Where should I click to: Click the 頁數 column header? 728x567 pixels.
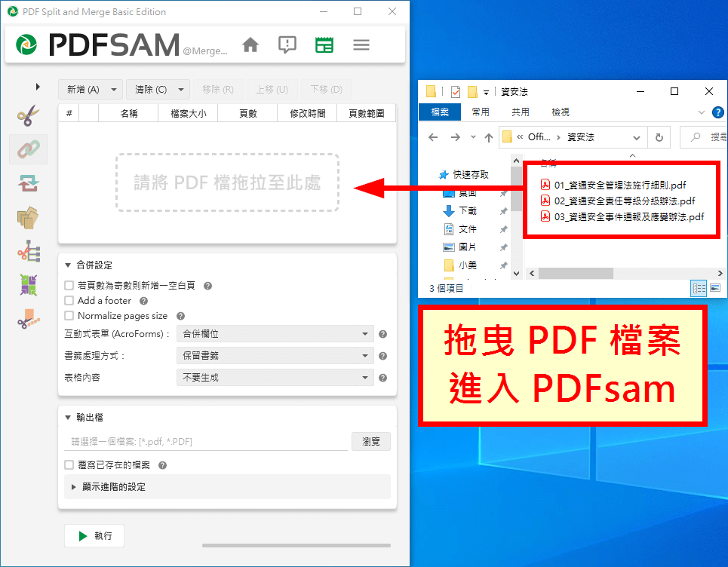click(247, 113)
